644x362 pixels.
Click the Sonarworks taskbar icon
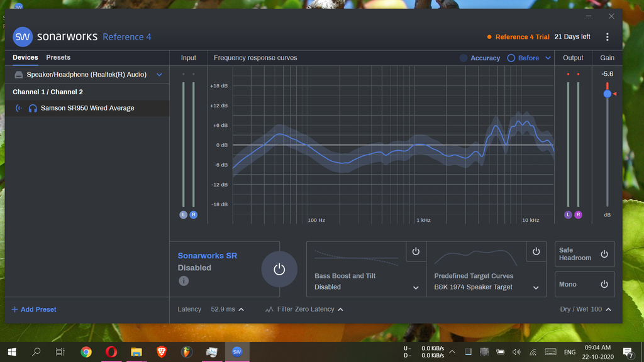coord(237,352)
